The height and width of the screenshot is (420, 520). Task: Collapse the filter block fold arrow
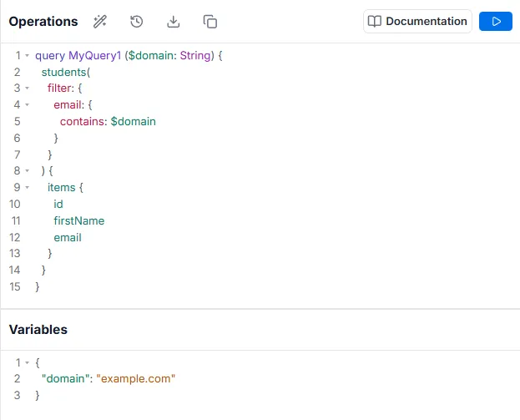click(27, 89)
